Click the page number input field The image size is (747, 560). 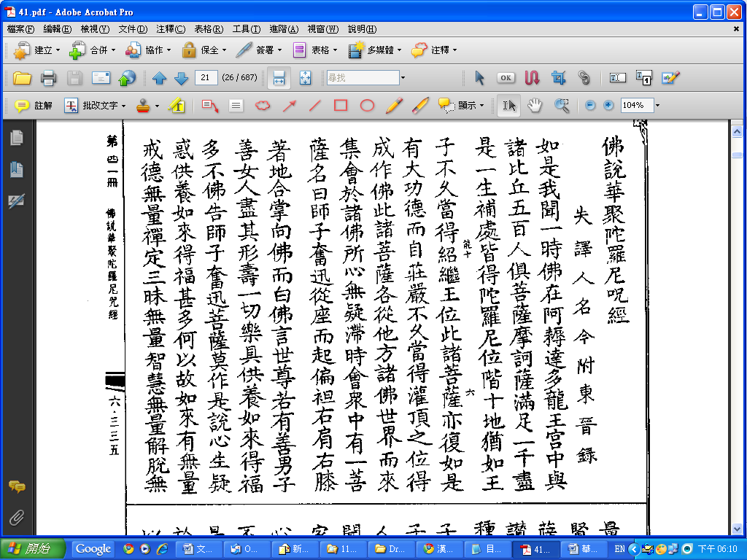pos(206,78)
